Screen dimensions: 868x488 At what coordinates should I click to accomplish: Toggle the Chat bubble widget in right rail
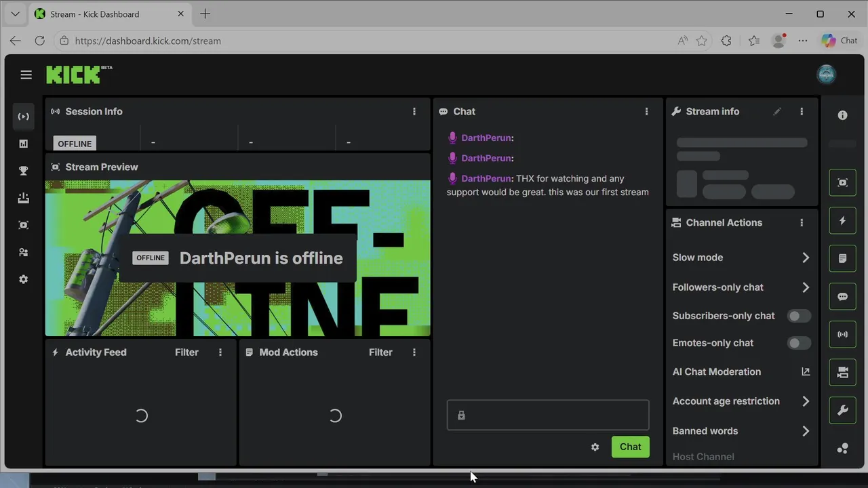[842, 297]
